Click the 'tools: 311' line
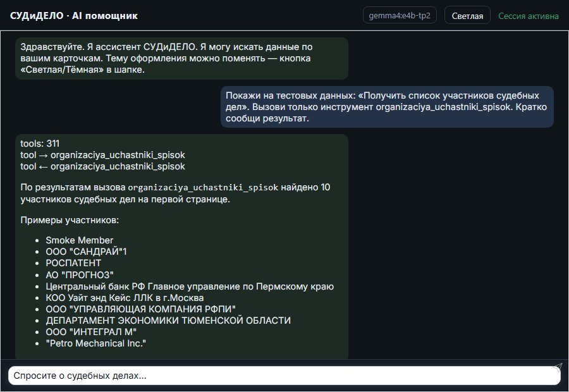Screen dimensions: 569x392 (40, 144)
